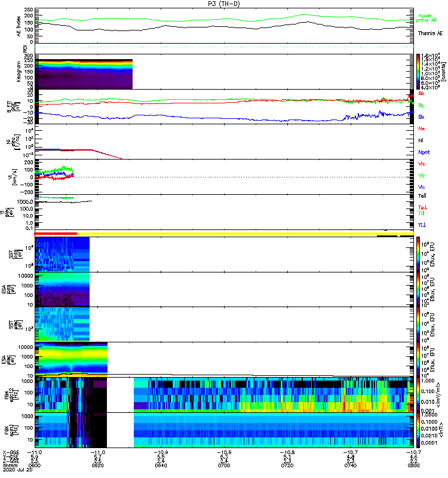Viewport: 448px width, 478px height.
Task: Click the Keogram axis label
Action: coord(19,71)
